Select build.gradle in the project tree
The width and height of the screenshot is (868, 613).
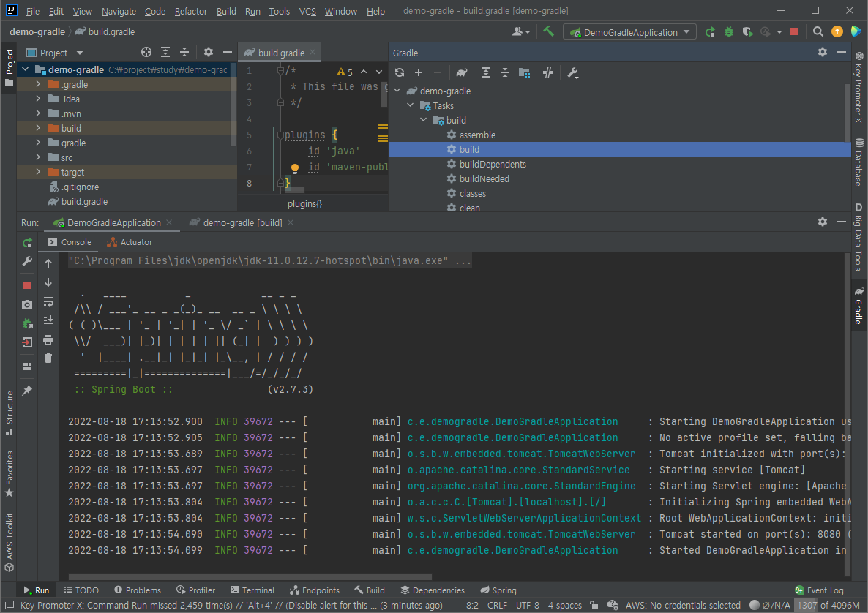point(84,201)
